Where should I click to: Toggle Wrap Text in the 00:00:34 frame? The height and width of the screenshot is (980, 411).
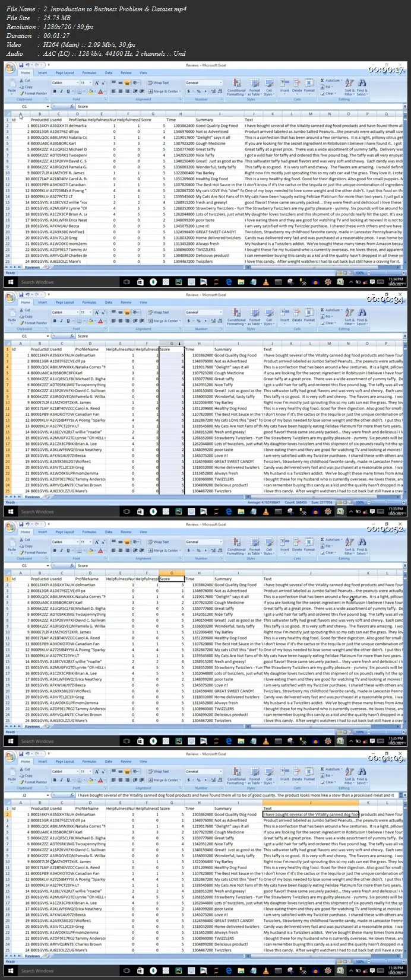tap(160, 313)
